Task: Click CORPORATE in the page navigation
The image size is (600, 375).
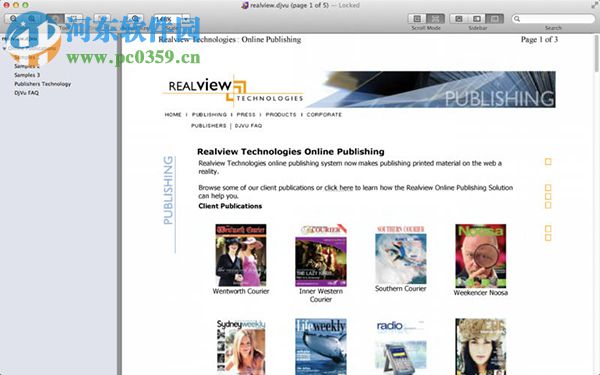Action: [x=324, y=114]
